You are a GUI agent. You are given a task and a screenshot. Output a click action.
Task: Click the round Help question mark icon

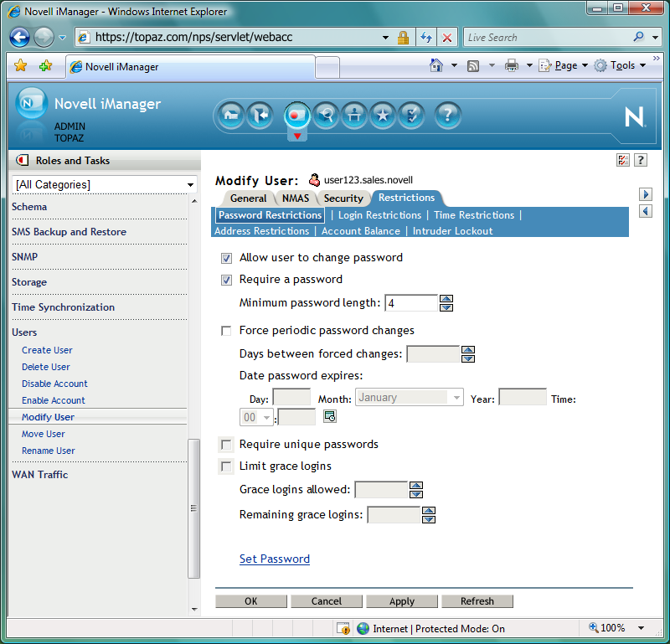(x=448, y=116)
